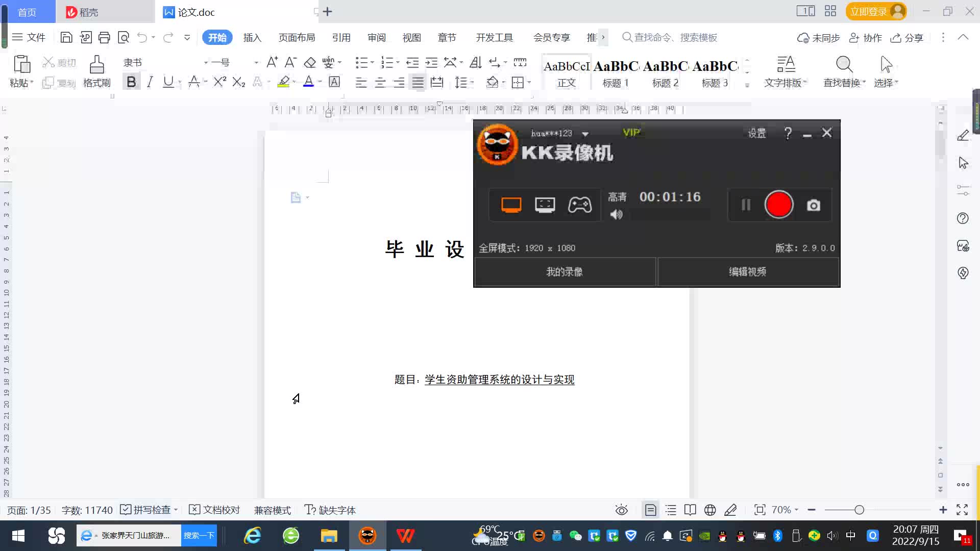This screenshot has height=551, width=980.
Task: Open the font name dropdown
Action: (x=206, y=63)
